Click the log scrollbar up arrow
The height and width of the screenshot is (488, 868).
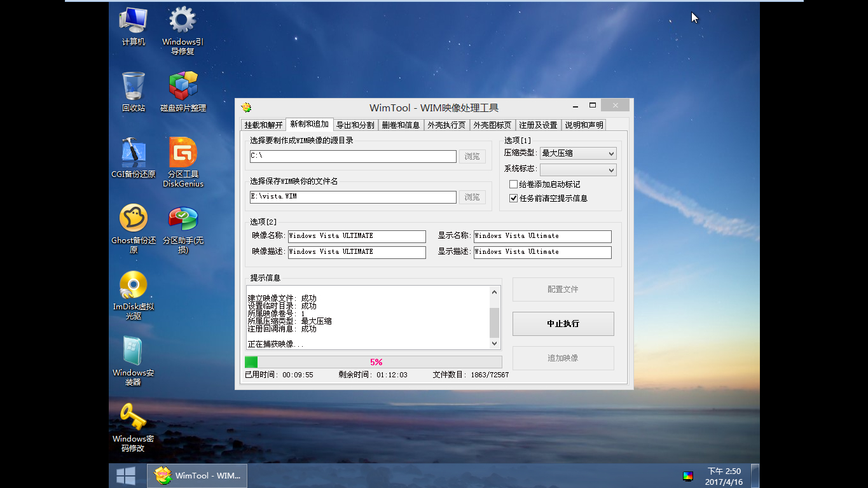pyautogui.click(x=495, y=292)
